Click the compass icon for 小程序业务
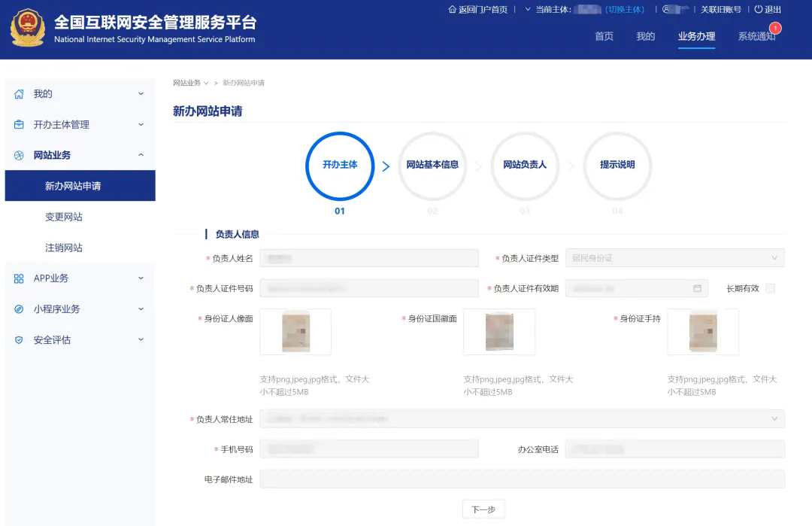The width and height of the screenshot is (812, 526). pyautogui.click(x=20, y=309)
